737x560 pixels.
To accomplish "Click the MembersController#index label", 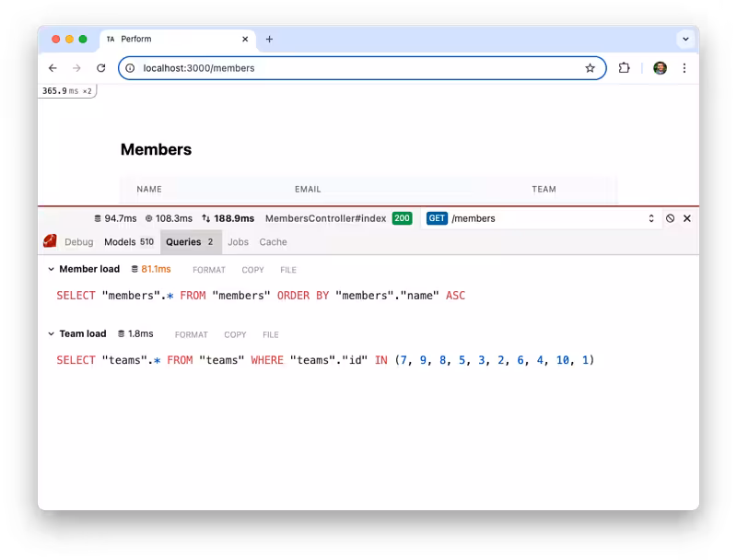I will [x=326, y=218].
